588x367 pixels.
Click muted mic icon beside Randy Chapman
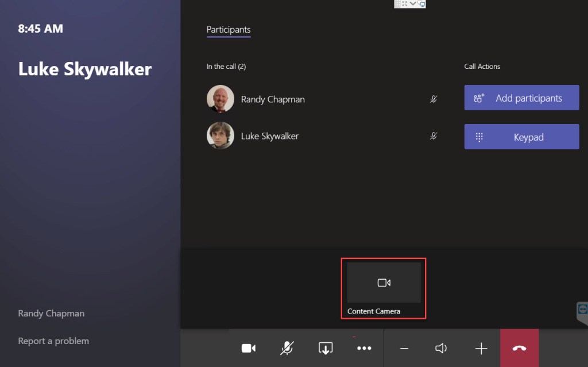click(434, 99)
